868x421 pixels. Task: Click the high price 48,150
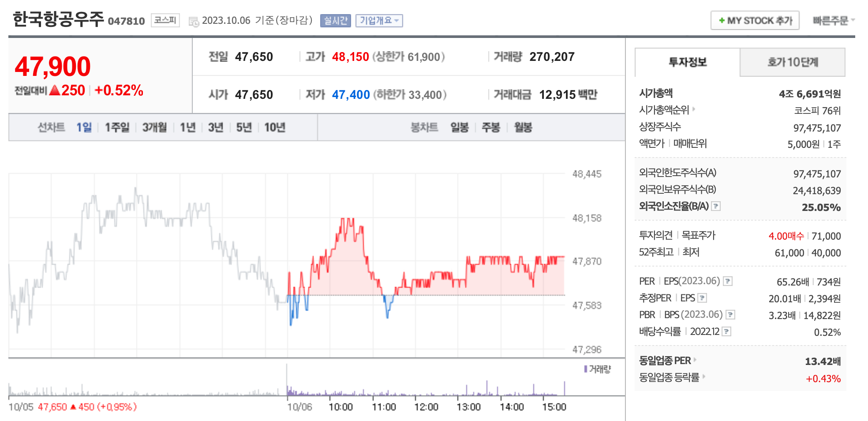coord(350,57)
